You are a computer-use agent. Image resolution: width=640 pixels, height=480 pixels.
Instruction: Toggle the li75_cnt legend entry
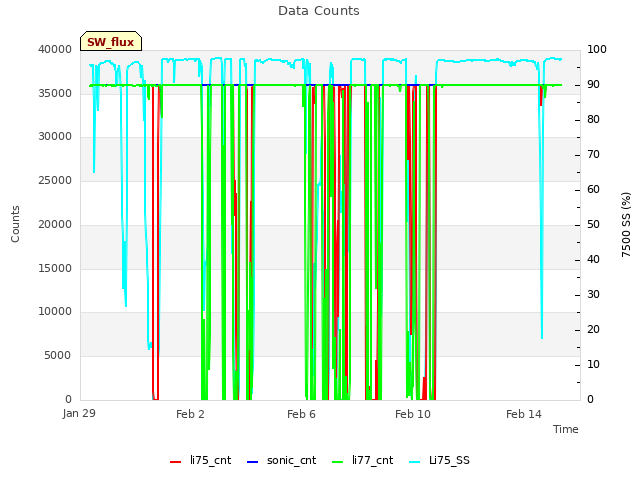point(200,460)
